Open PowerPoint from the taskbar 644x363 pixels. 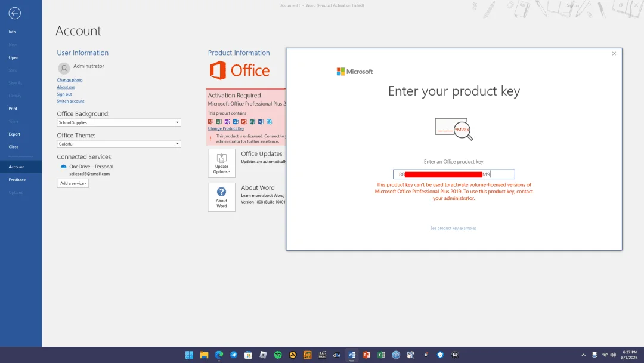367,355
